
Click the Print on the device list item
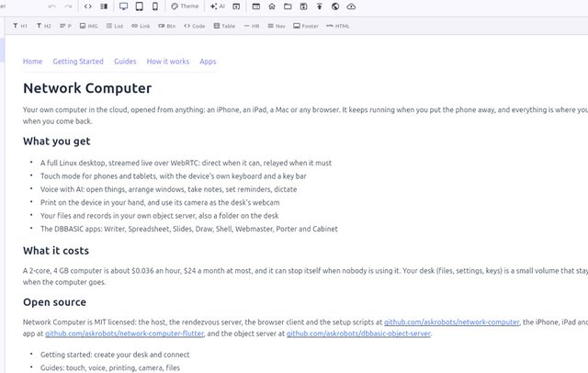(160, 202)
